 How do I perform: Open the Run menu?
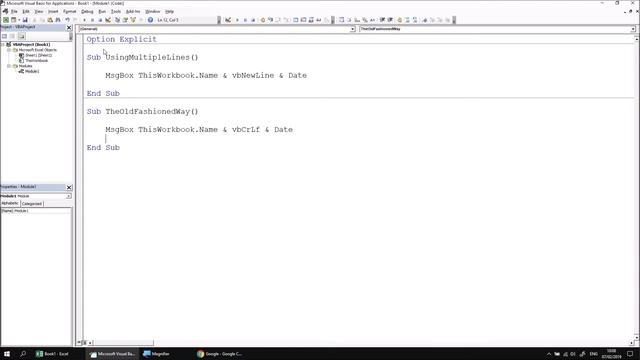point(102,11)
